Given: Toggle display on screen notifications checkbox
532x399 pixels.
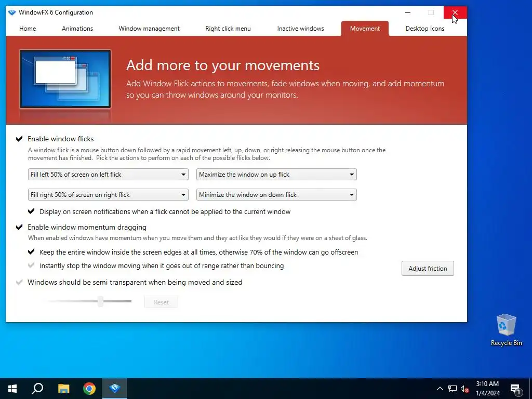Looking at the screenshot, I should click(31, 211).
